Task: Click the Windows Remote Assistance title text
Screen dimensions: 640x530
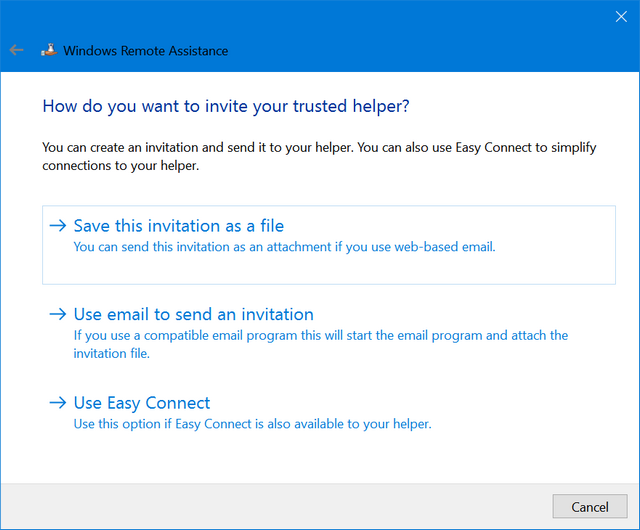Action: pyautogui.click(x=146, y=51)
